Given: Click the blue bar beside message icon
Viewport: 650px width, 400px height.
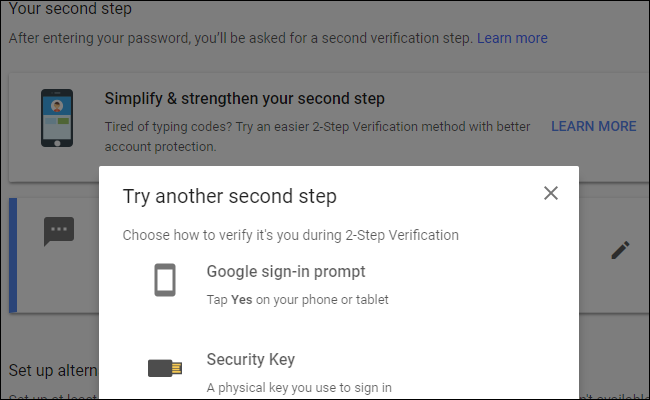Looking at the screenshot, I should 13,255.
